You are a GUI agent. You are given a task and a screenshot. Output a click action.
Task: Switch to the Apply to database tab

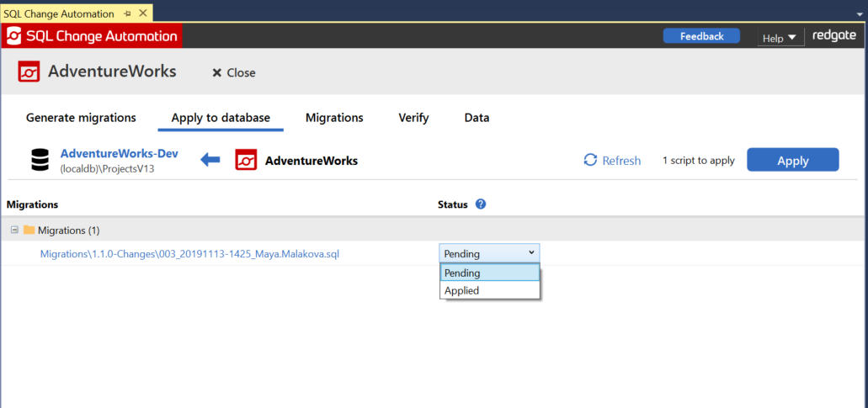(x=221, y=118)
